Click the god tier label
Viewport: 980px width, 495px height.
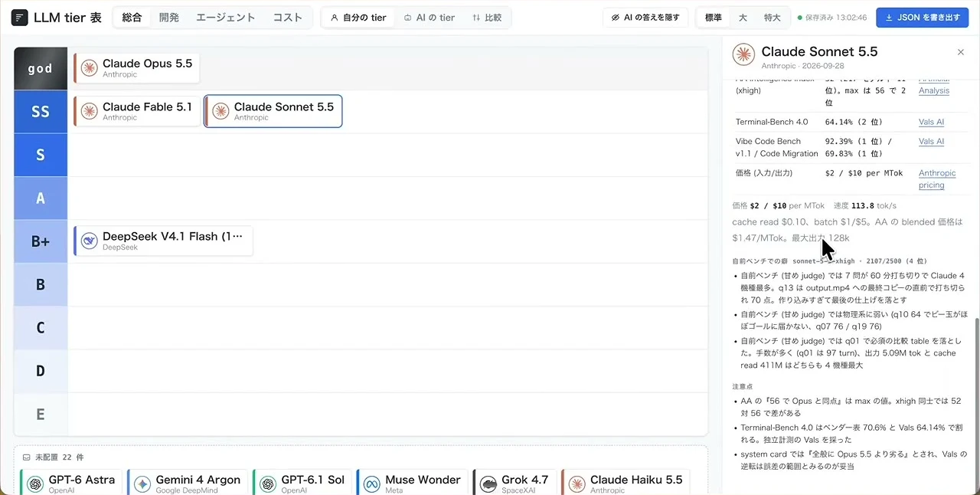pyautogui.click(x=41, y=68)
